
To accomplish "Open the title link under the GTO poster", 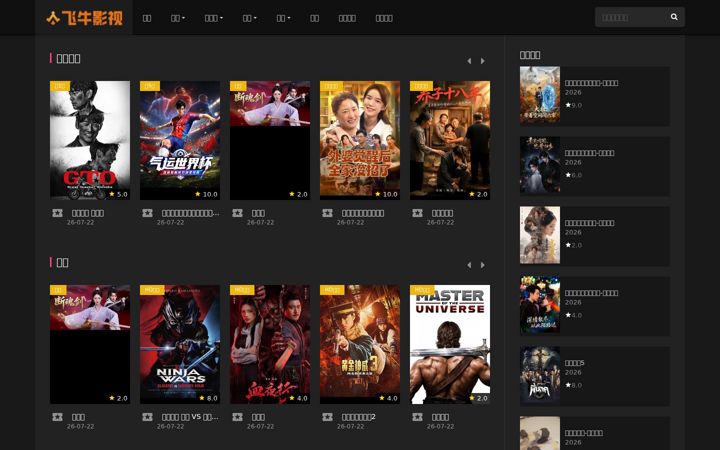I will (x=88, y=213).
